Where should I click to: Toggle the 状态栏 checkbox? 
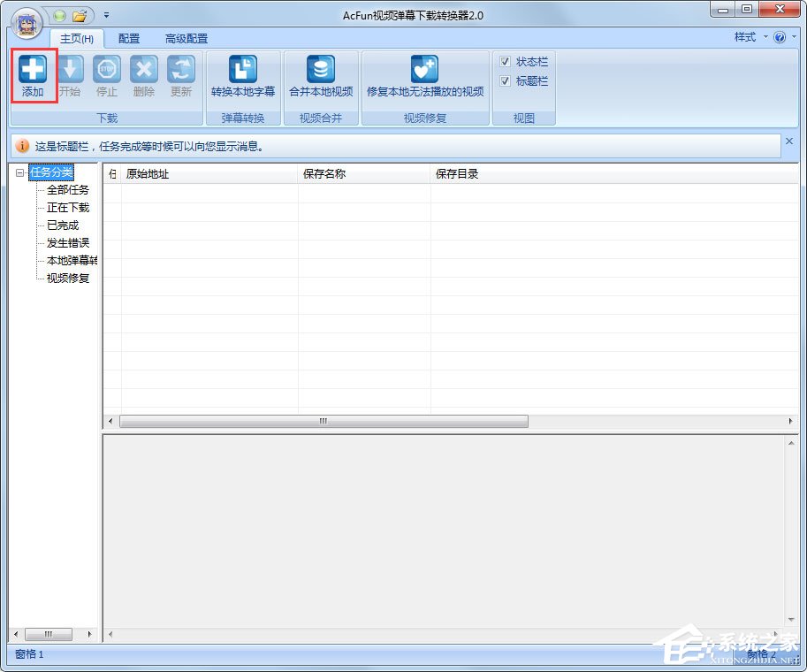[x=505, y=62]
